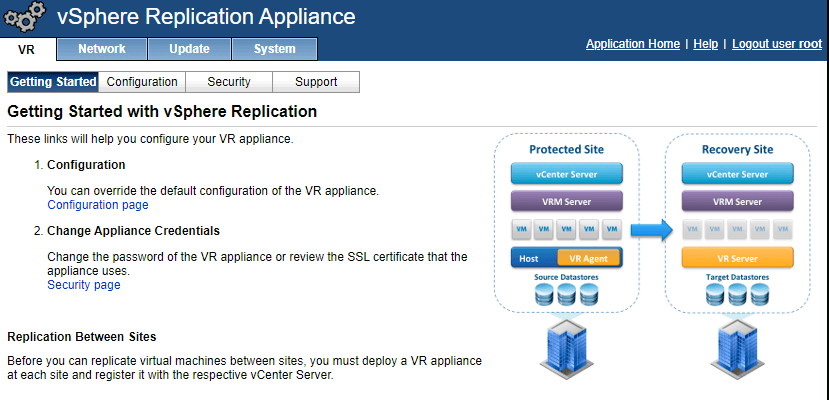Open the Help link
This screenshot has width=829, height=400.
[705, 44]
